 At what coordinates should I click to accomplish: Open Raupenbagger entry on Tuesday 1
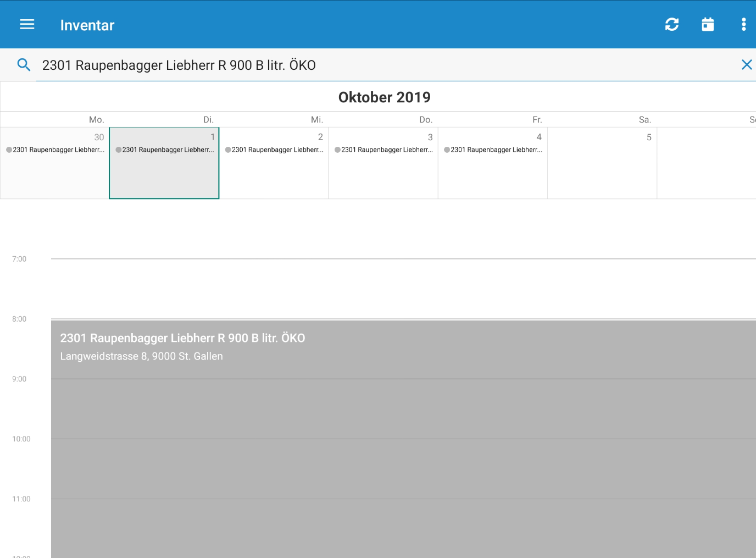coord(165,150)
